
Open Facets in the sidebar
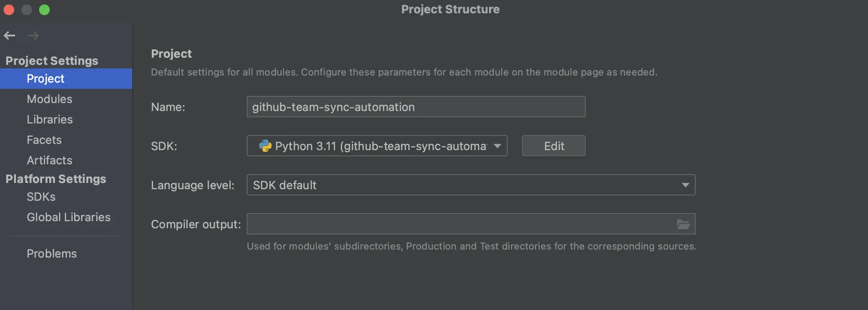[44, 140]
